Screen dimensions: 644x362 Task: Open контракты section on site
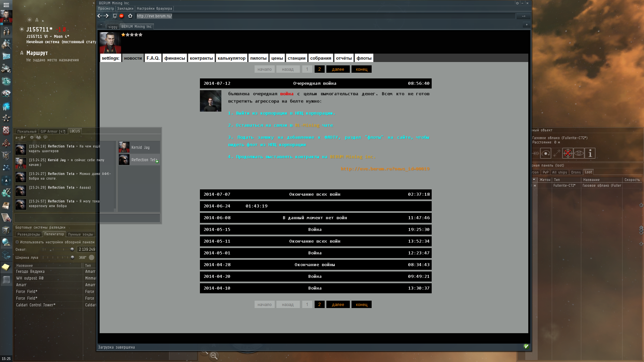pyautogui.click(x=201, y=58)
